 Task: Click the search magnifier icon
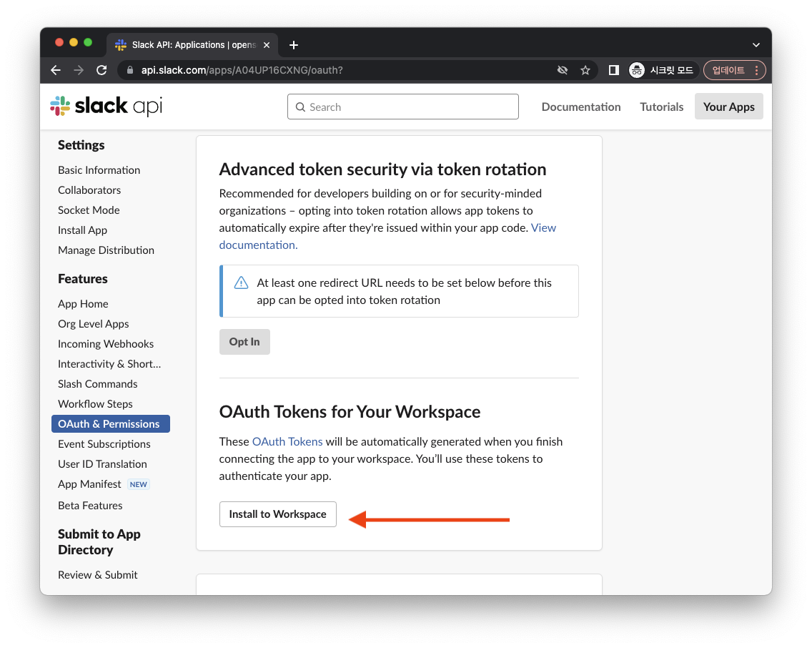click(x=300, y=107)
